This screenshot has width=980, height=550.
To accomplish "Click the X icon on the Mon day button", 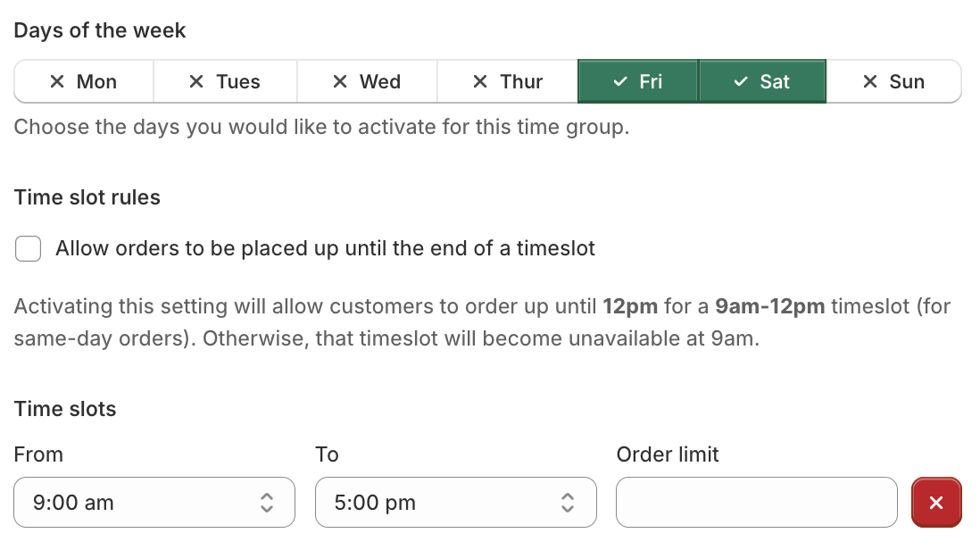I will 55,81.
